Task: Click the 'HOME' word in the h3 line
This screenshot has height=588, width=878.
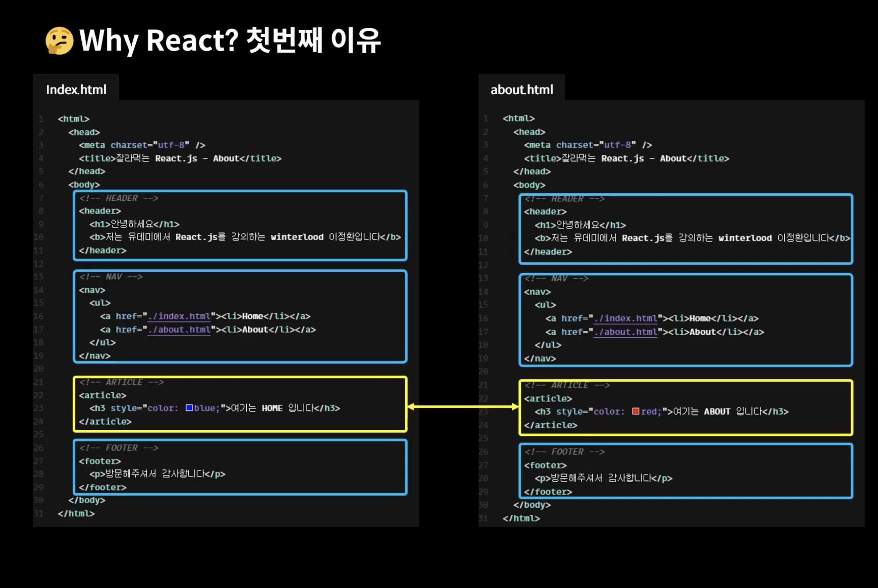Action: [x=272, y=408]
